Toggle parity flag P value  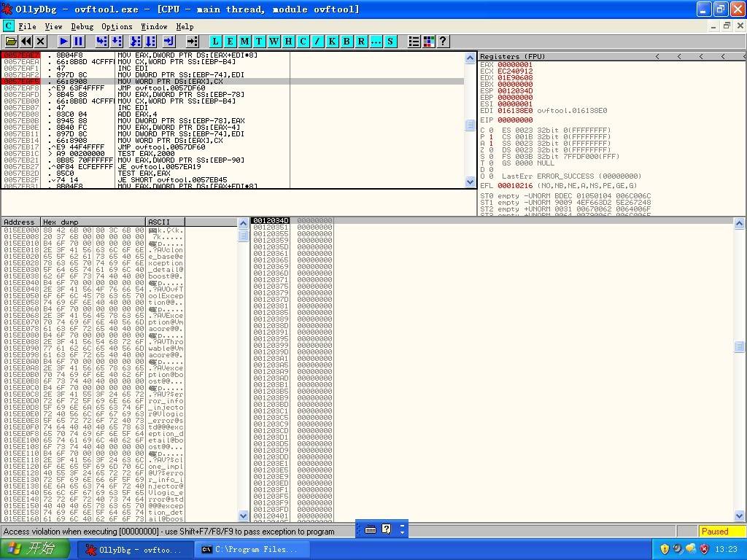tap(491, 136)
